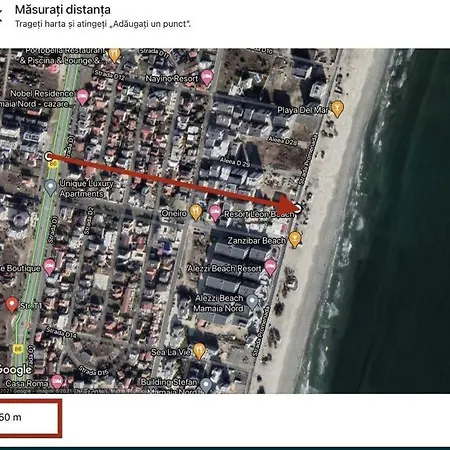The height and width of the screenshot is (450, 450).
Task: Click the Nayino Resort hotel pin
Action: click(x=207, y=78)
